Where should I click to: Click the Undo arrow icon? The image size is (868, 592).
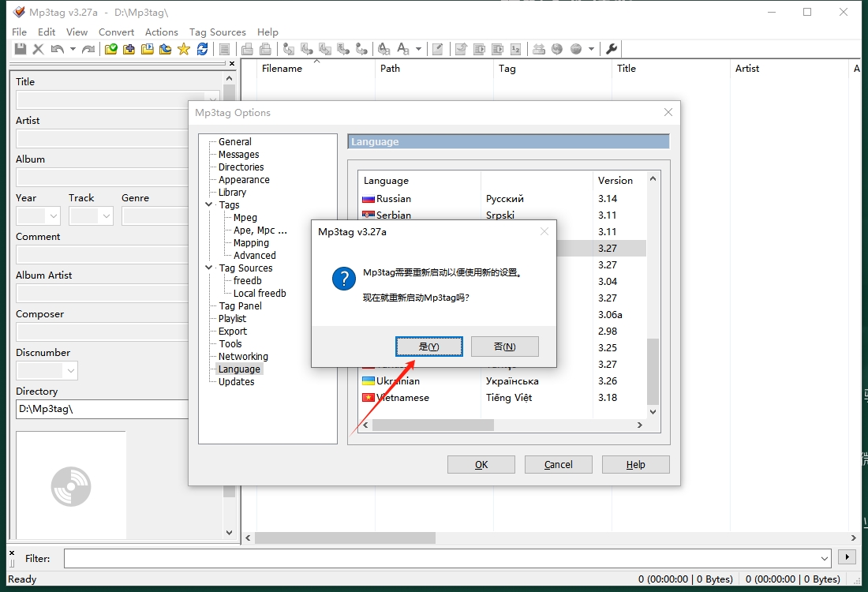57,49
